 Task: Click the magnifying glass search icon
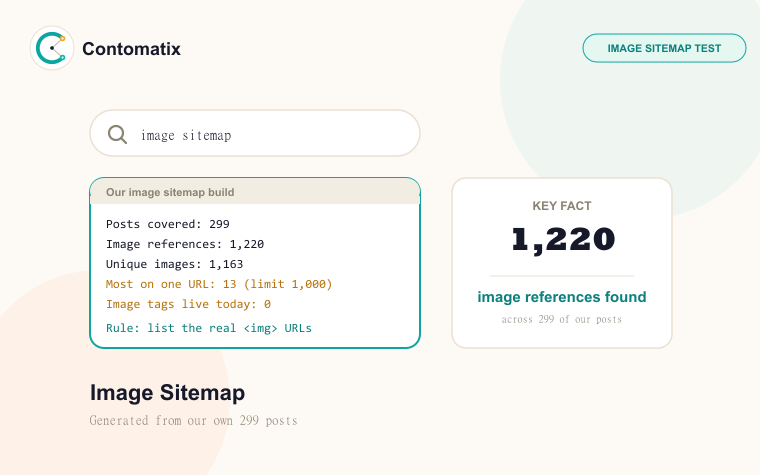(x=117, y=134)
